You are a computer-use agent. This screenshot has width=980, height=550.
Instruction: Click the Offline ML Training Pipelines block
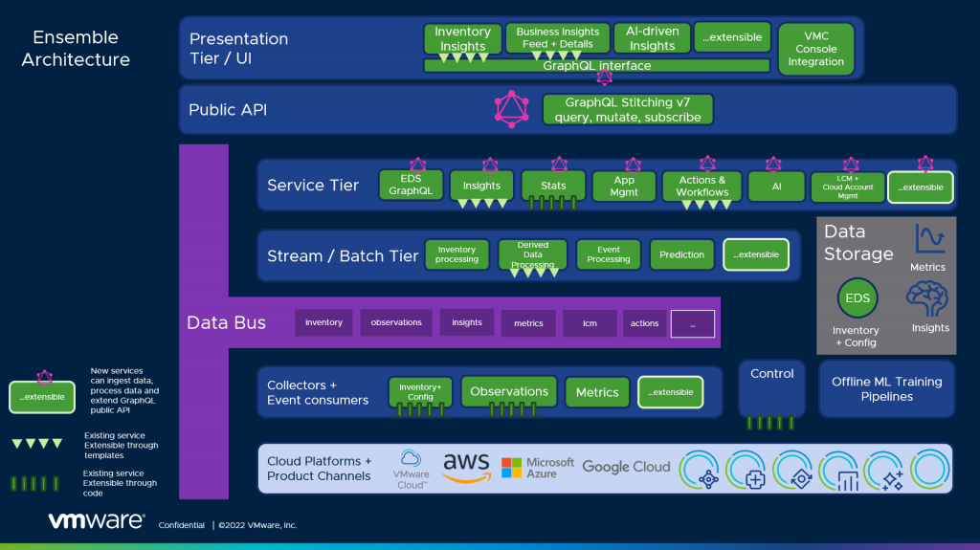[x=886, y=388]
